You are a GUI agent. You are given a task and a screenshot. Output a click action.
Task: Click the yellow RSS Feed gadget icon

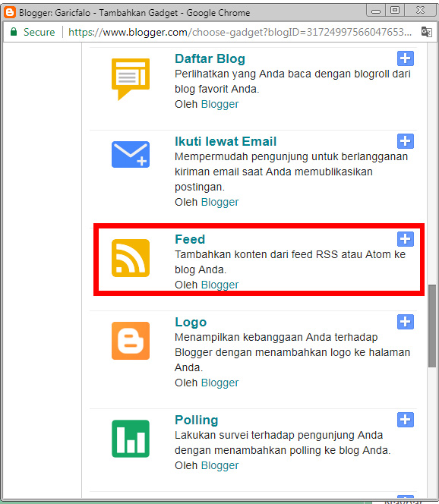pos(131,258)
